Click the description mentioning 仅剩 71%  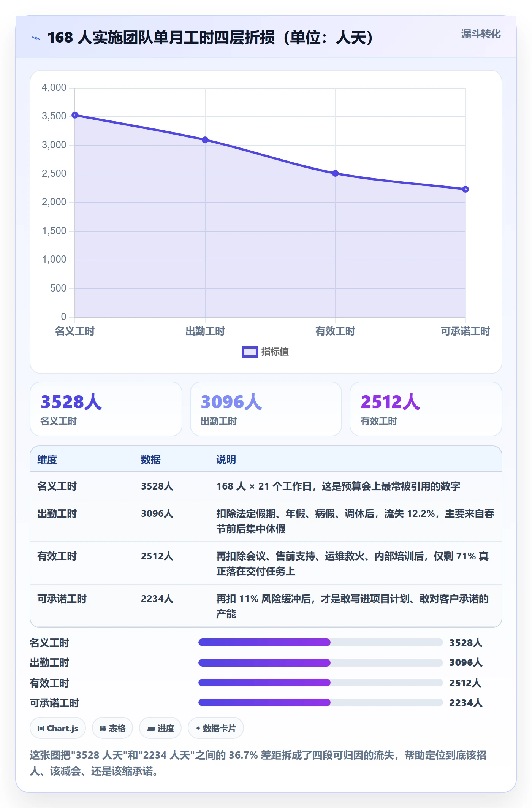coord(353,564)
